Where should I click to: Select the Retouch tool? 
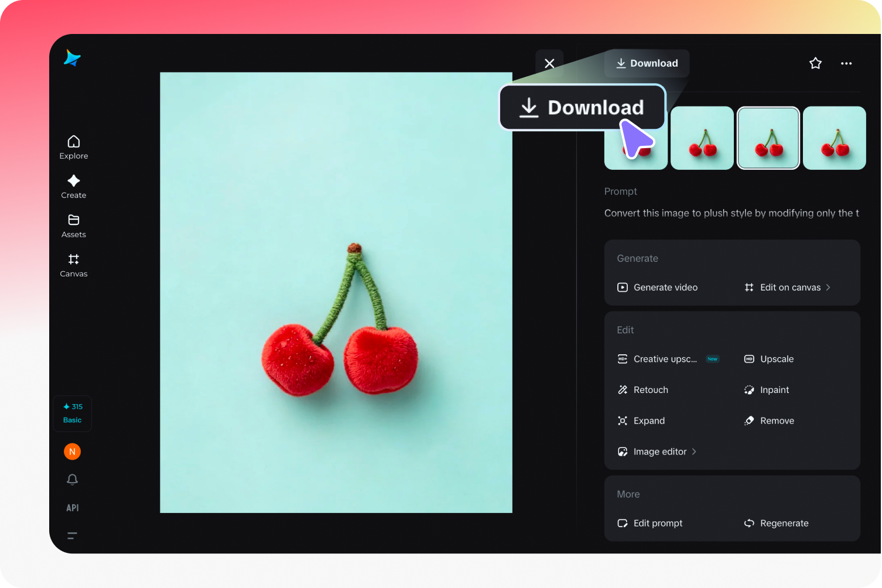tap(651, 389)
